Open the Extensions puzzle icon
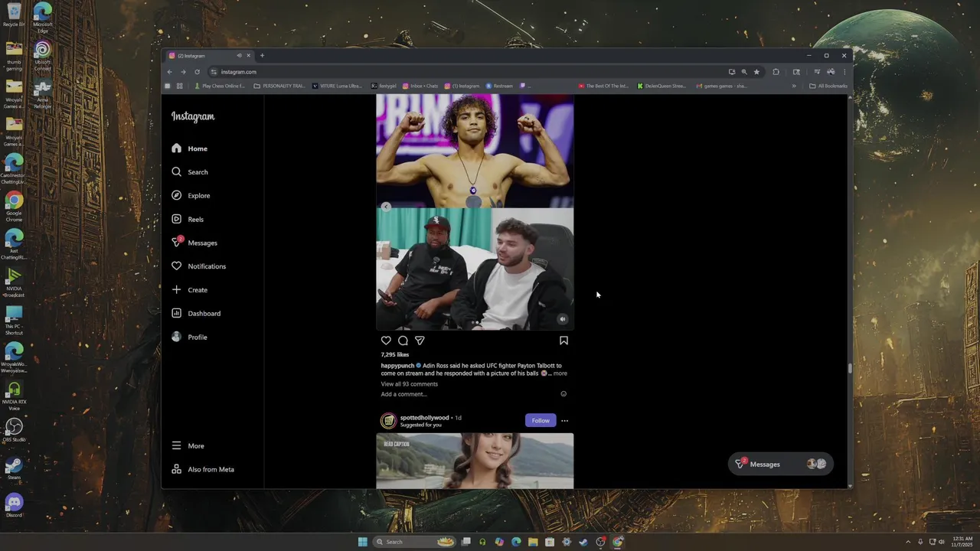Screen dimensions: 980x551 (x=776, y=72)
